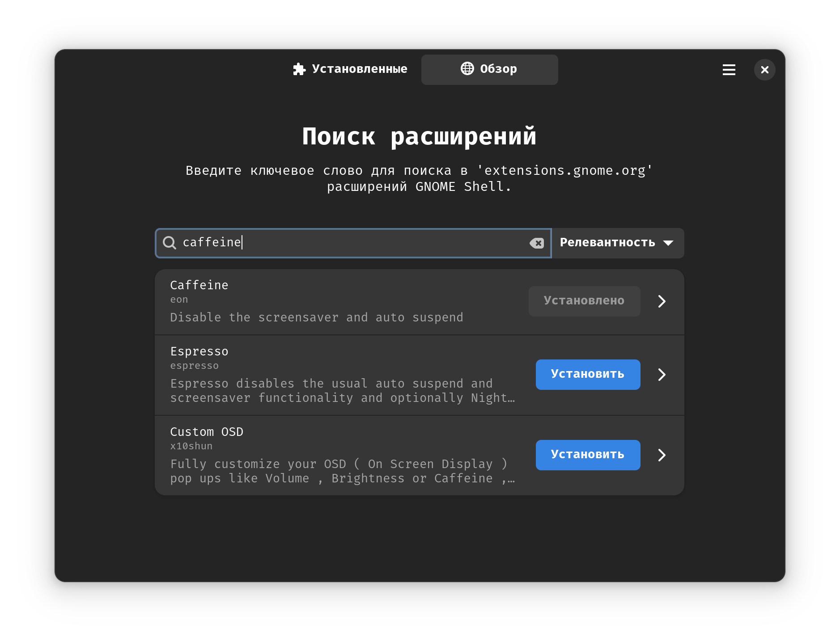The image size is (840, 642).
Task: Click the Поиск расширений heading
Action: [x=420, y=136]
